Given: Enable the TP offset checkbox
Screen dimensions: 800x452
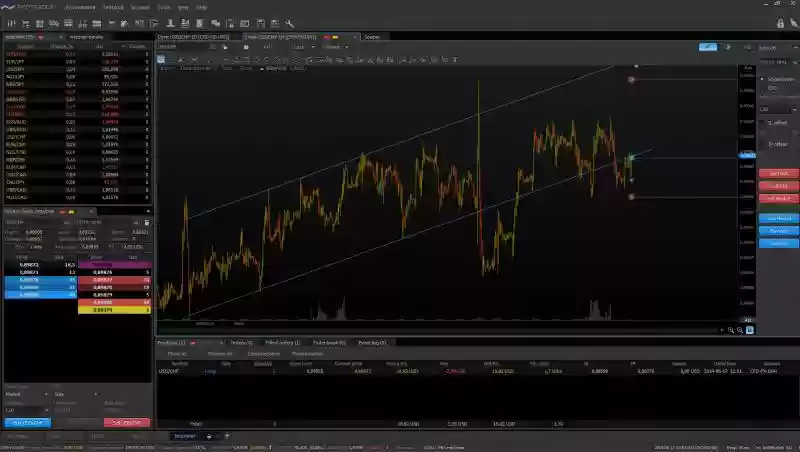Looking at the screenshot, I should pos(763,144).
